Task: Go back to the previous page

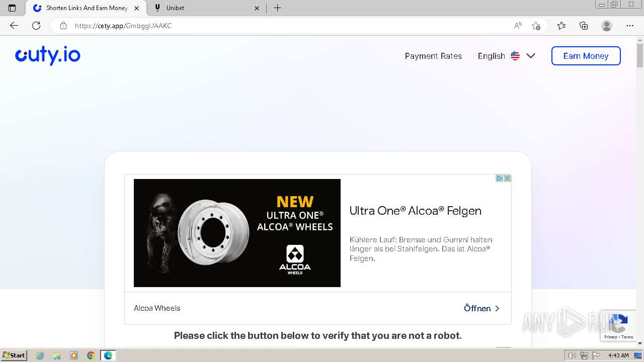Action: 14,26
